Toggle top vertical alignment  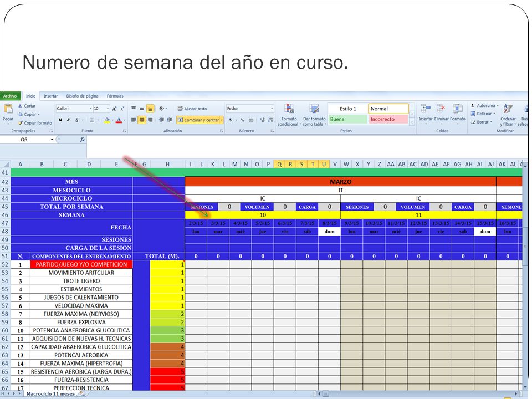134,109
